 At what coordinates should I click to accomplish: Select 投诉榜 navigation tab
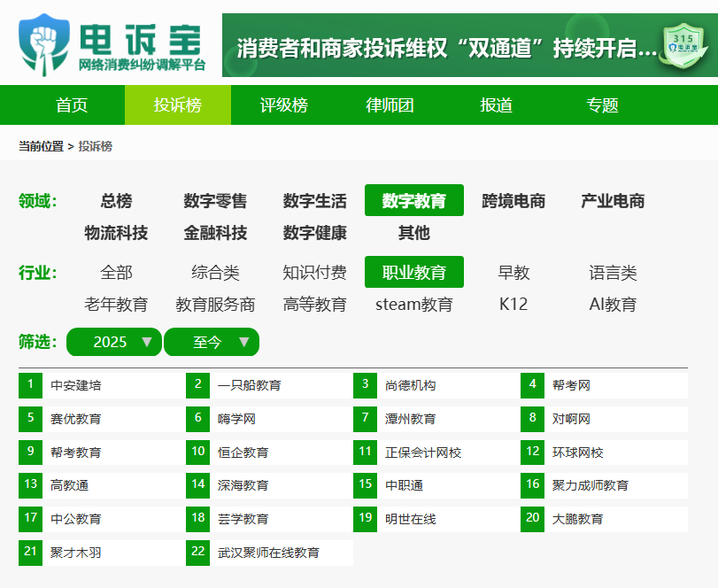178,104
